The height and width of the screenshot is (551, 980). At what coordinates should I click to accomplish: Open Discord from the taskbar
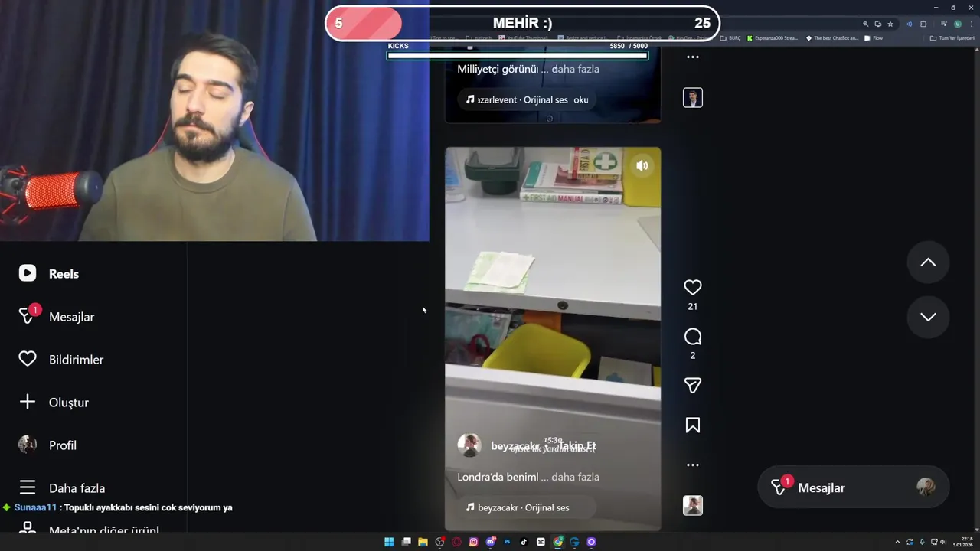490,542
